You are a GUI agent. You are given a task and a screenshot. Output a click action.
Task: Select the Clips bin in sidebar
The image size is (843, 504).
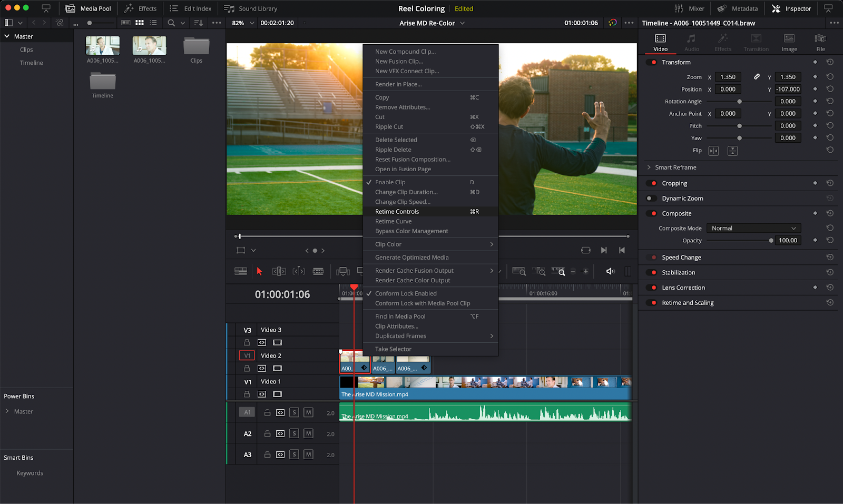[26, 50]
